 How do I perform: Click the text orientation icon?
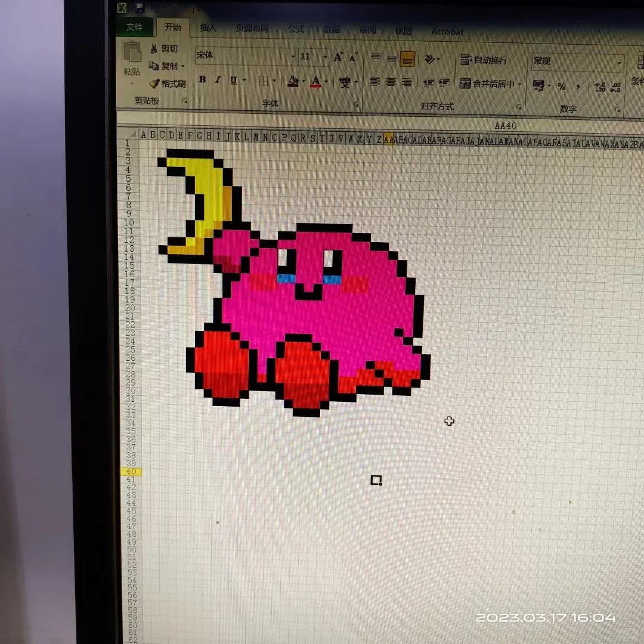pos(431,60)
